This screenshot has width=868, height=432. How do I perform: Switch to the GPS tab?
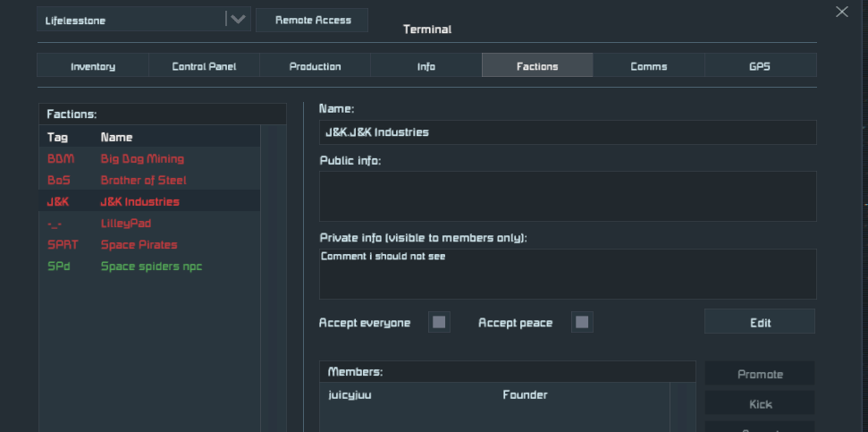[x=760, y=66]
